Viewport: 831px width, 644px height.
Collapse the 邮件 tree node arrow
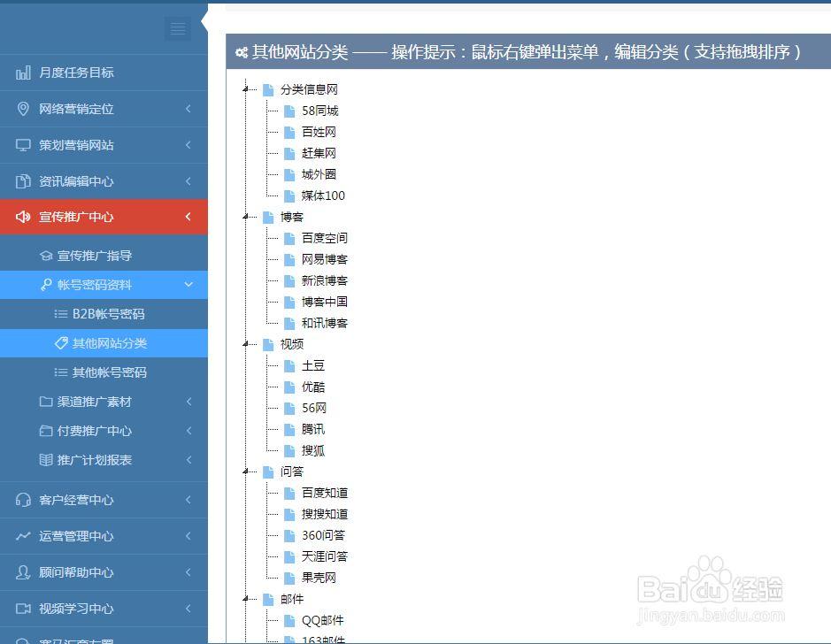point(245,599)
